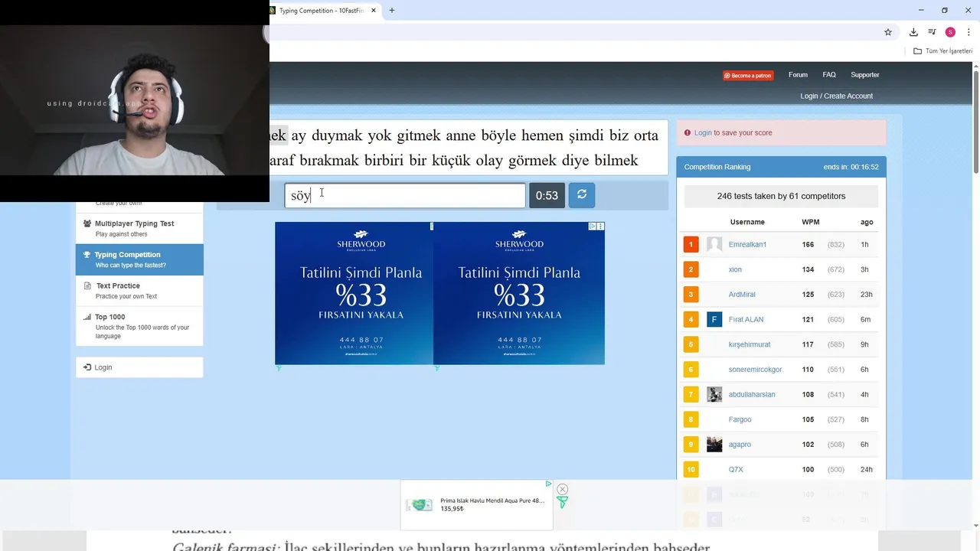Viewport: 980px width, 551px height.
Task: Click abdullaharslan avatar picture
Action: click(x=714, y=394)
